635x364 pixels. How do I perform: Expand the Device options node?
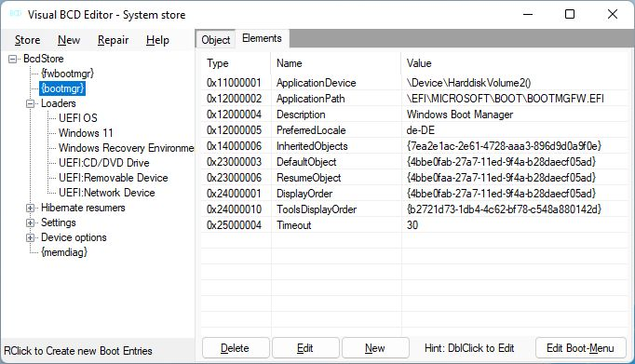click(31, 237)
